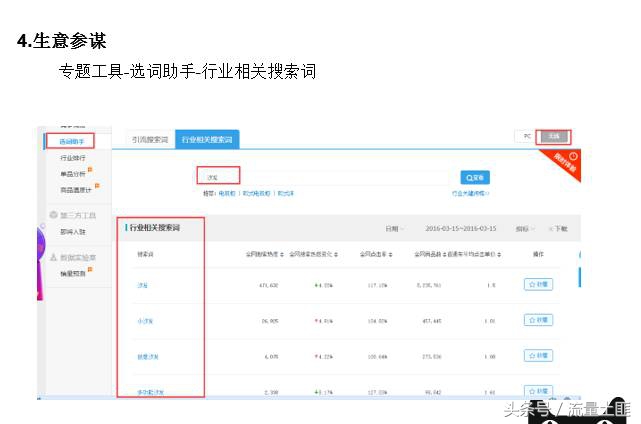Viewport: 641px width, 424px height.
Task: Switch to the PC terminal view
Action: coord(527,137)
